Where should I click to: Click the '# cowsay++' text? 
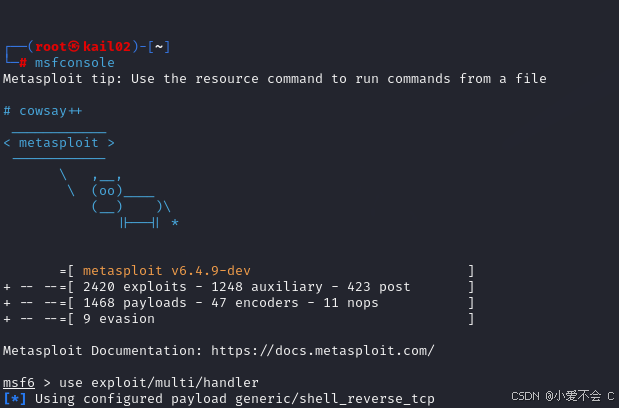pos(43,111)
